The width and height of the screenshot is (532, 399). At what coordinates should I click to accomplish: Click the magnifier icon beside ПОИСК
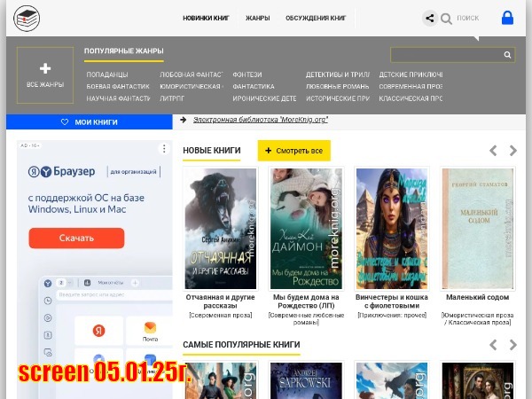(x=446, y=19)
